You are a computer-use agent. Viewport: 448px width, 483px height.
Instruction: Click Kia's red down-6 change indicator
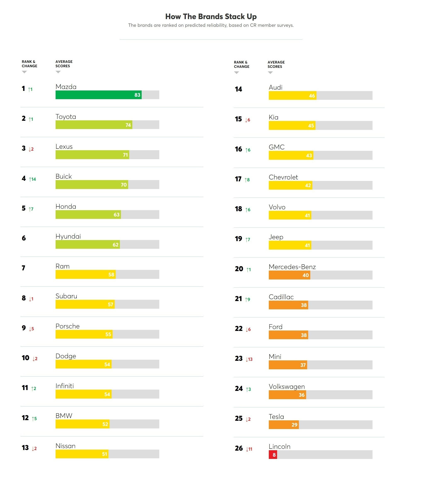pyautogui.click(x=247, y=120)
